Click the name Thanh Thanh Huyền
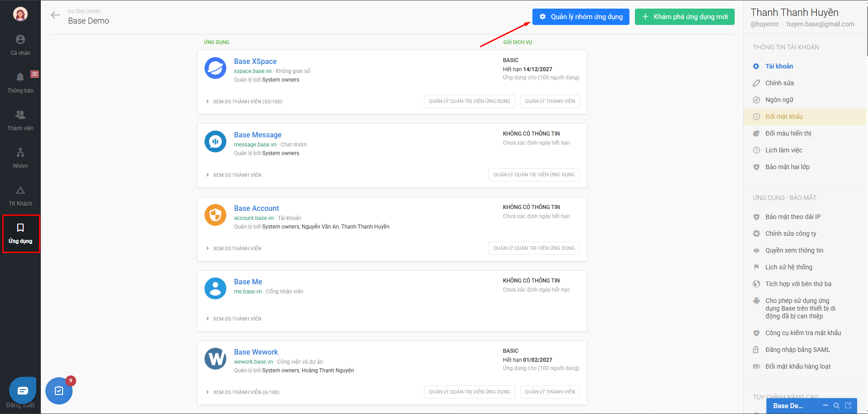The image size is (868, 414). 794,12
